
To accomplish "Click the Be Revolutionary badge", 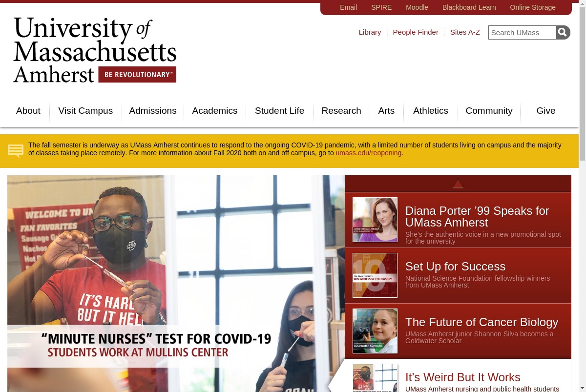I will [x=137, y=75].
